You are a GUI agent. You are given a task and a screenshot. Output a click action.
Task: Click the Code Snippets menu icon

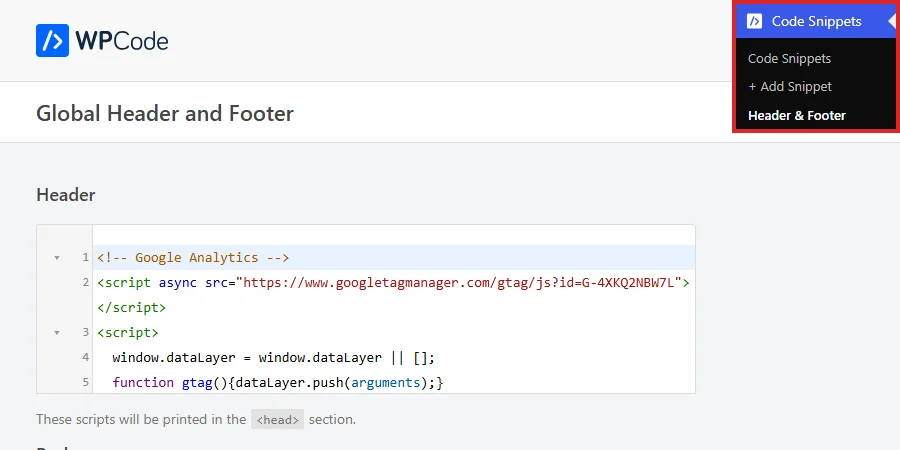coord(754,21)
